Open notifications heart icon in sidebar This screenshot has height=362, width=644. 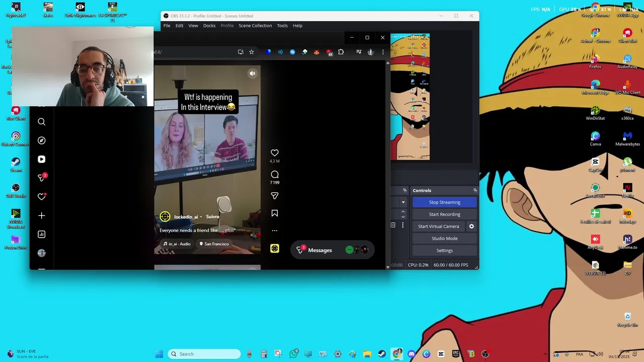pyautogui.click(x=42, y=197)
